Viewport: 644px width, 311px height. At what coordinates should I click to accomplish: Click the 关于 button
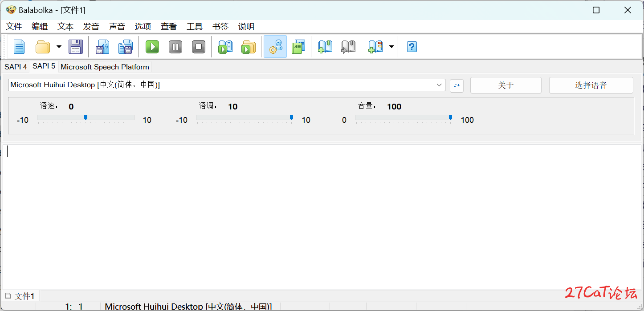tap(505, 85)
